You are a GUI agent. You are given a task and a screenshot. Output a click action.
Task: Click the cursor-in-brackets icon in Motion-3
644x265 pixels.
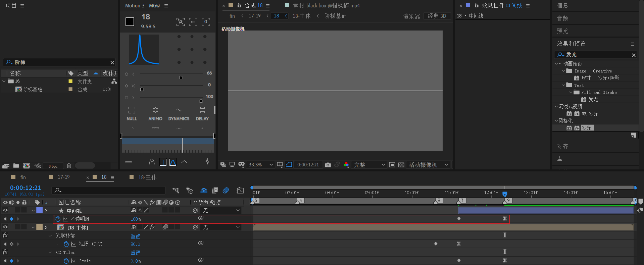pyautogui.click(x=181, y=22)
